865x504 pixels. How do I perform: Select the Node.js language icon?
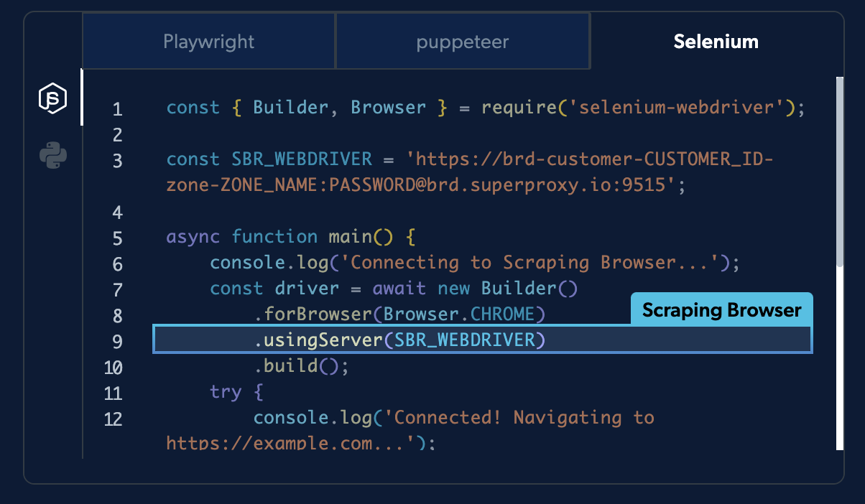click(x=52, y=98)
